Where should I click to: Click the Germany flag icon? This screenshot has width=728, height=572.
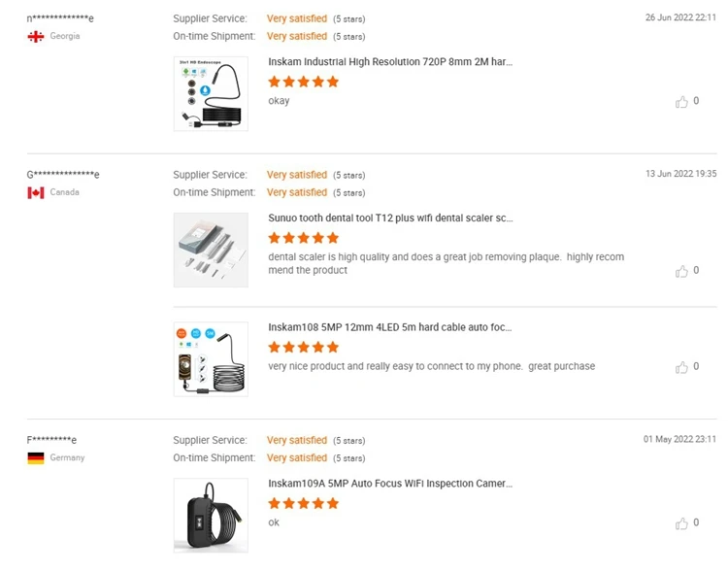point(36,458)
